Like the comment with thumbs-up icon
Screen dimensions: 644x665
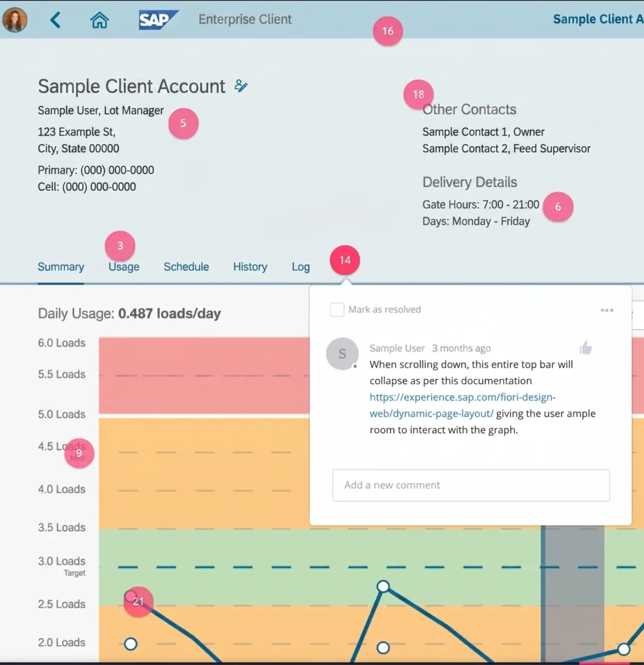[x=586, y=348]
